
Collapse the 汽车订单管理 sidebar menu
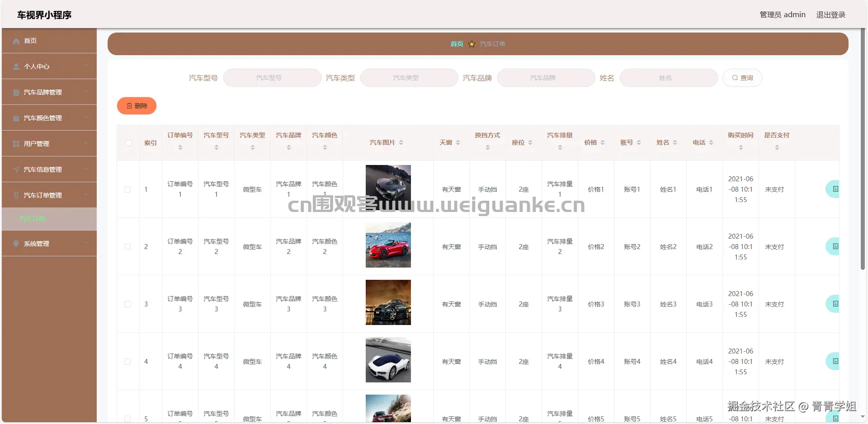pos(49,195)
